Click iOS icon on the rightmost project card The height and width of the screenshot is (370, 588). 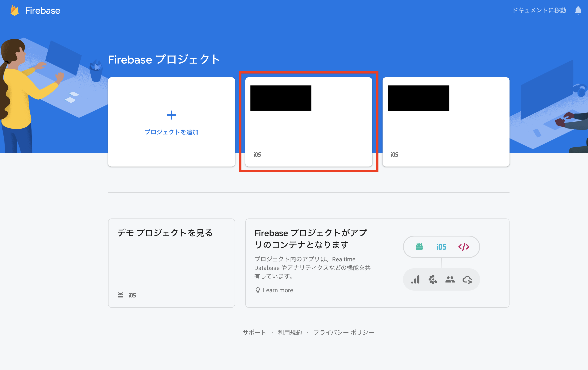(x=394, y=155)
